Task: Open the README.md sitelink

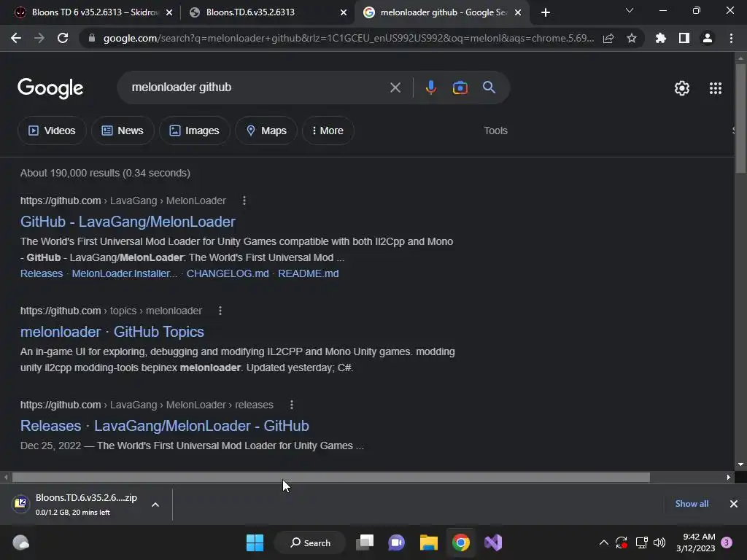Action: pos(309,274)
